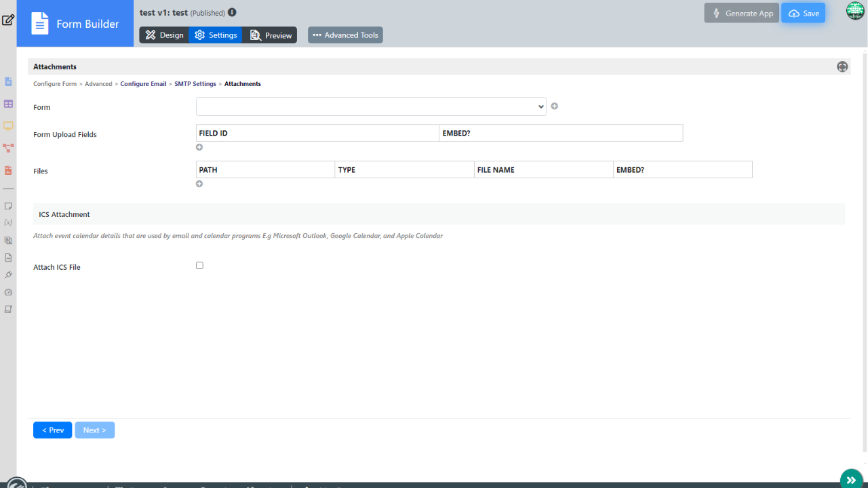Open the gauge performance sidebar icon

pos(8,292)
